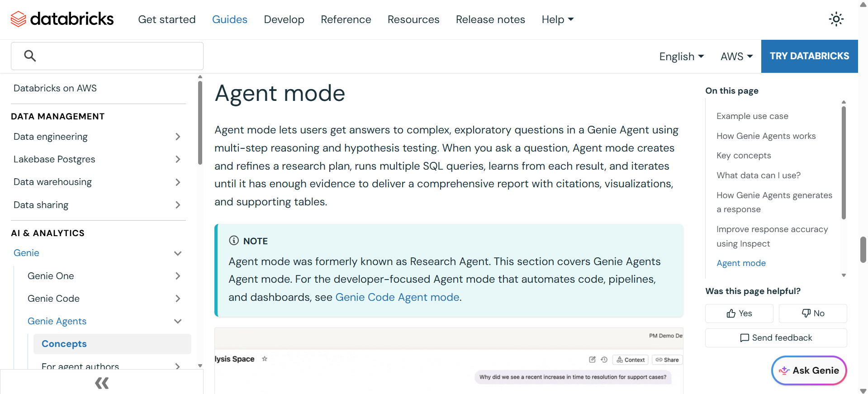Open the AWS cloud selector dropdown
Image resolution: width=868 pixels, height=394 pixels.
tap(736, 57)
